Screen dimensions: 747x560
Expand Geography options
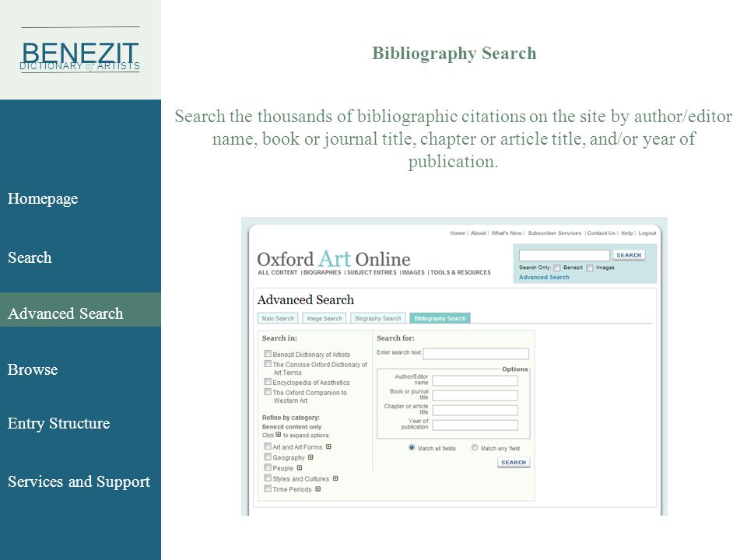click(310, 457)
